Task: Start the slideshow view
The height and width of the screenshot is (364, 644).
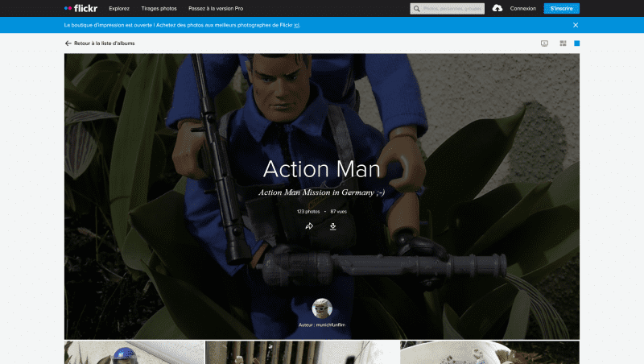Action: [x=544, y=43]
